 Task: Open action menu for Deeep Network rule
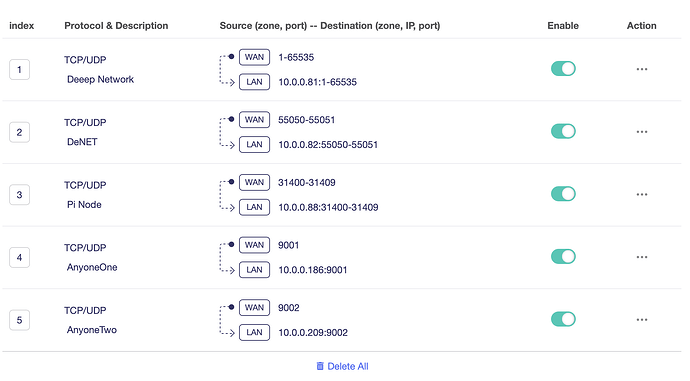click(x=642, y=69)
